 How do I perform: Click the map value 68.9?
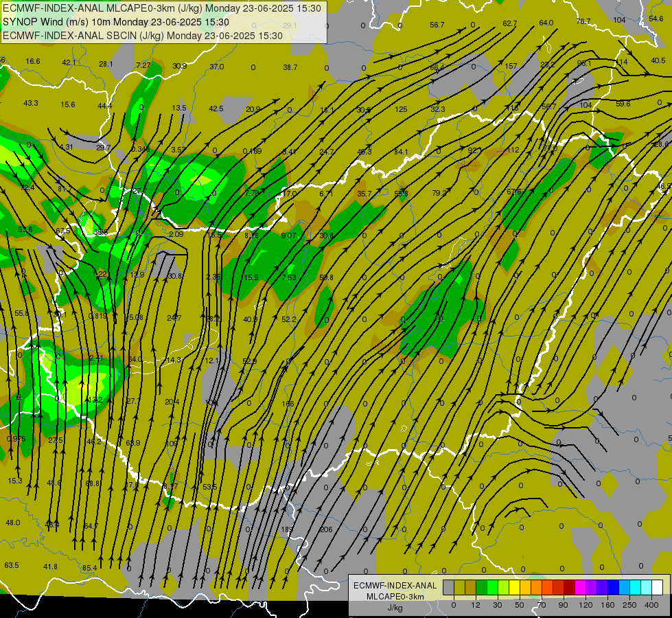pos(133,443)
